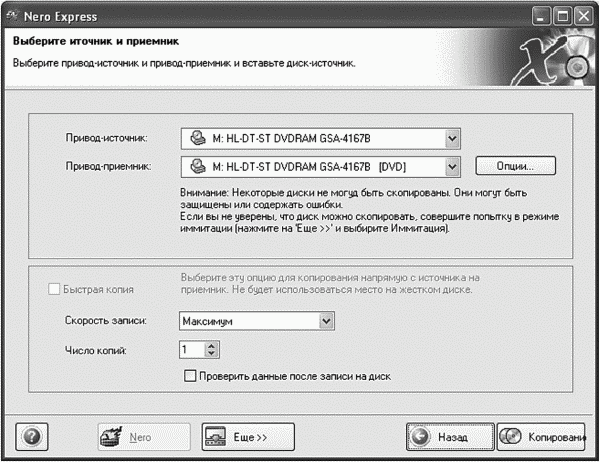
Task: Decrease Число копий with down arrow
Action: pyautogui.click(x=211, y=353)
